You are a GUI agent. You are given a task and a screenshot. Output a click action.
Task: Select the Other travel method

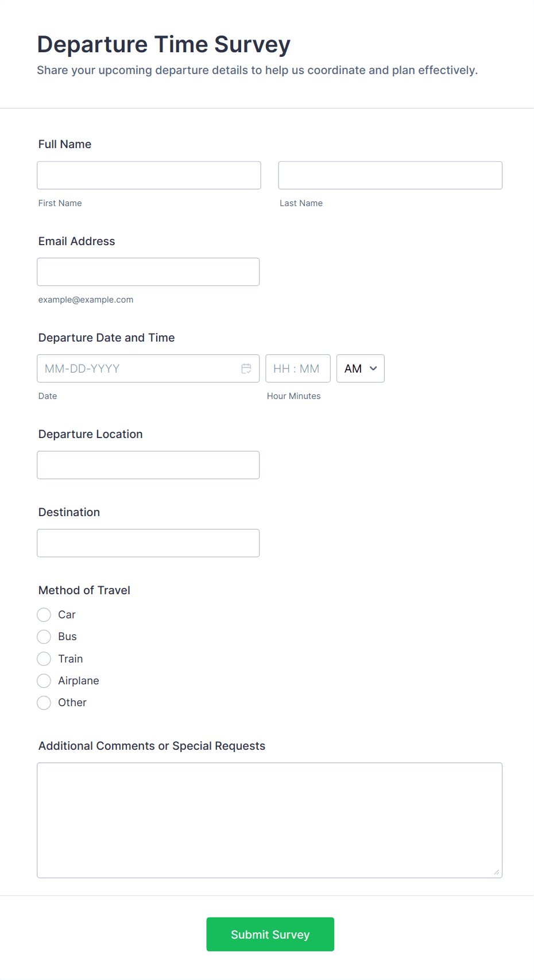(x=44, y=703)
